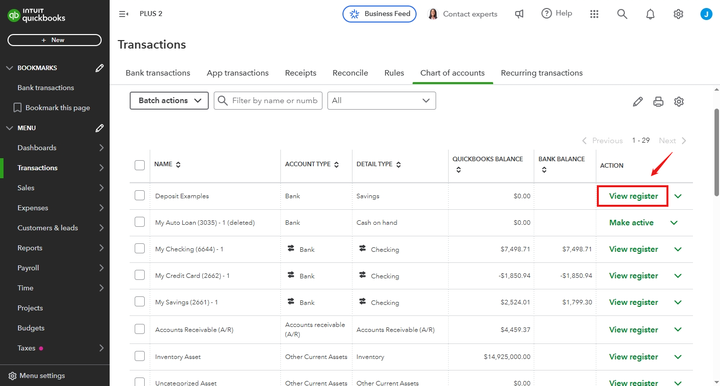Open the search magnifier in header
This screenshot has width=720, height=386.
(622, 14)
